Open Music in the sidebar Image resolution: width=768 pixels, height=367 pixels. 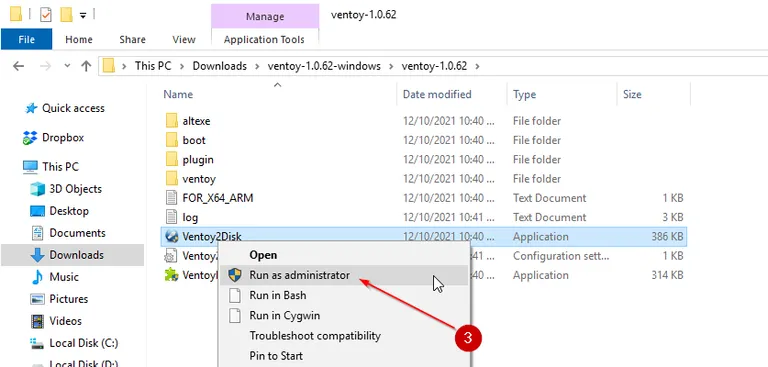click(x=64, y=277)
